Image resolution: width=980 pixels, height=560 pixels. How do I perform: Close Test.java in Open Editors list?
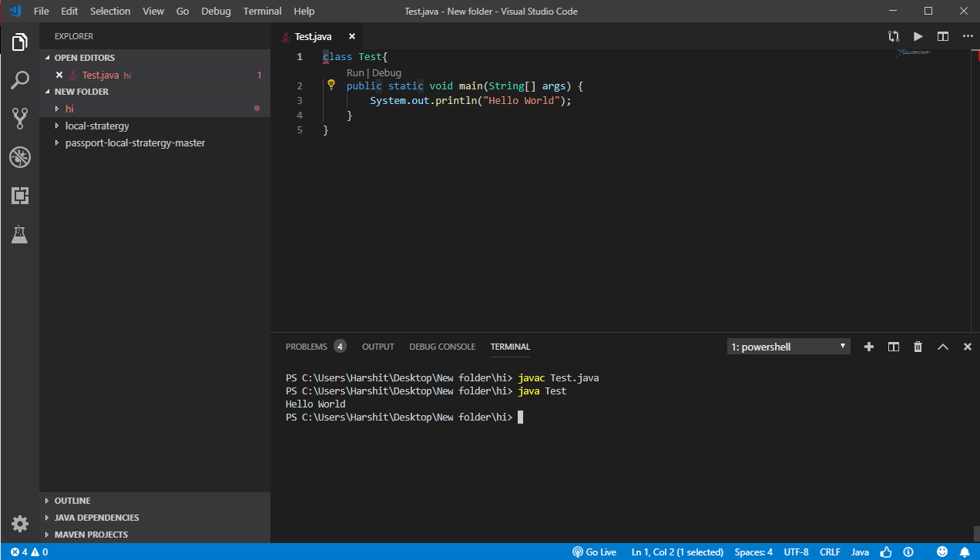pyautogui.click(x=59, y=75)
